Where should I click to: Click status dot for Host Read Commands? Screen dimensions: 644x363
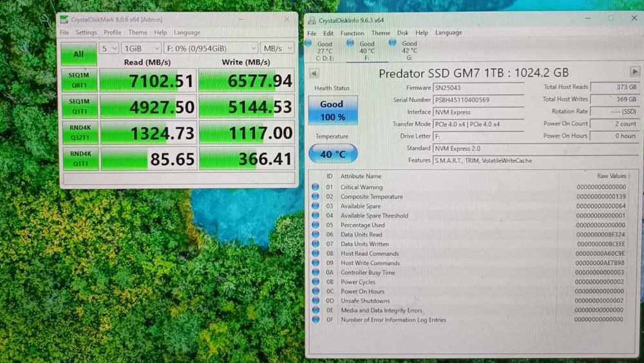[x=316, y=253]
